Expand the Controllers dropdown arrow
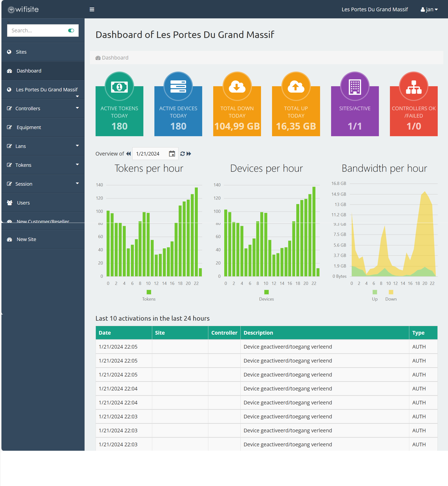Viewport: 448px width, 486px height. [77, 108]
